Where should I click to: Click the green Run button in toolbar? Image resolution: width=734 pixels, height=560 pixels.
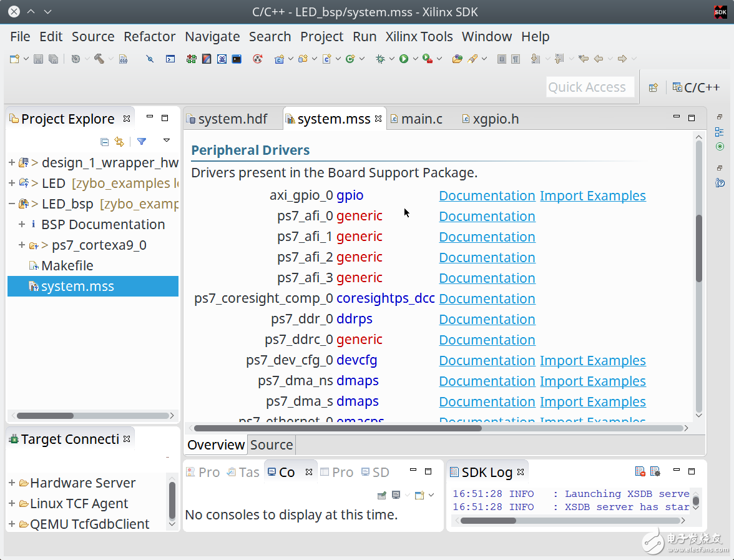tap(404, 59)
